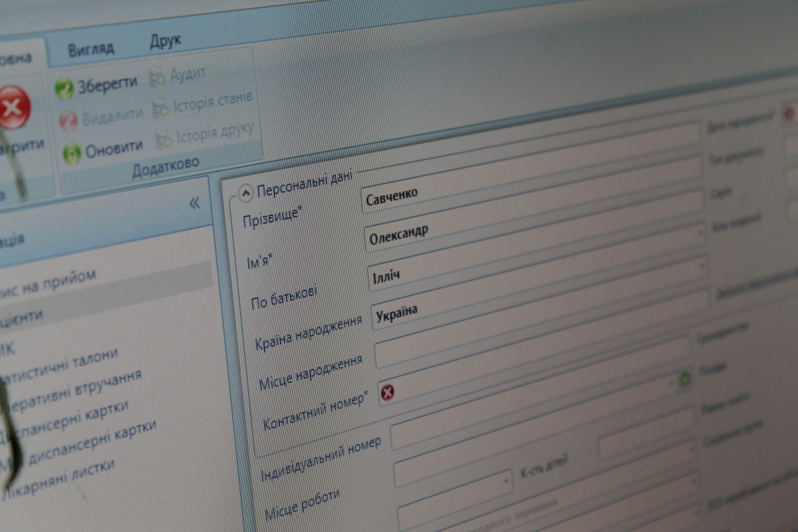Collapse the Персональні дані section
The width and height of the screenshot is (798, 532).
click(x=245, y=192)
